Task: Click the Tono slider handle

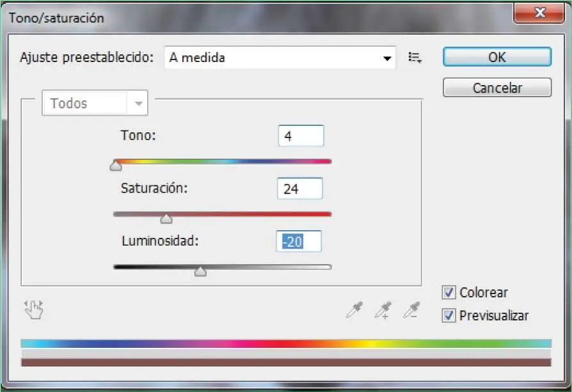Action: click(116, 166)
